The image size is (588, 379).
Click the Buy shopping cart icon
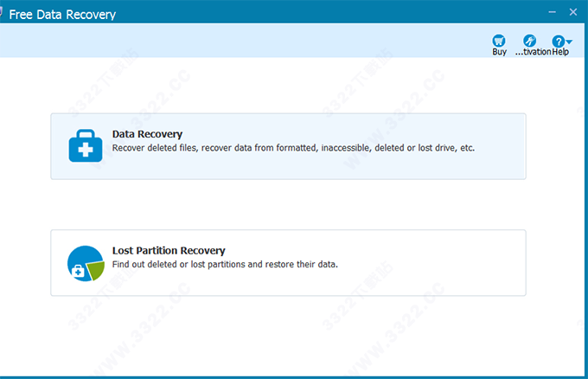[x=499, y=41]
